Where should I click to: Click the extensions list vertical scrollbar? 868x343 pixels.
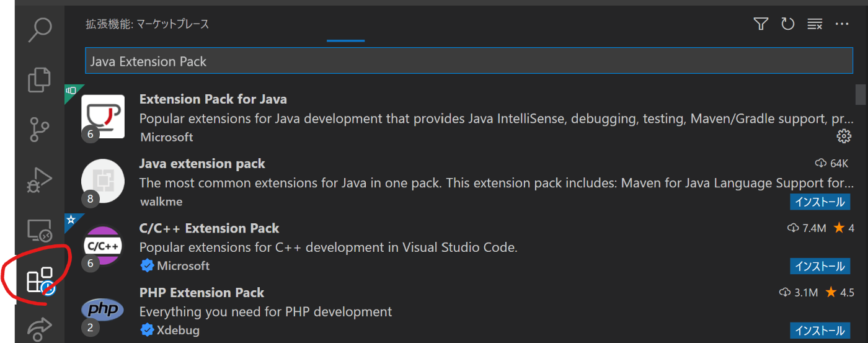pos(860,96)
